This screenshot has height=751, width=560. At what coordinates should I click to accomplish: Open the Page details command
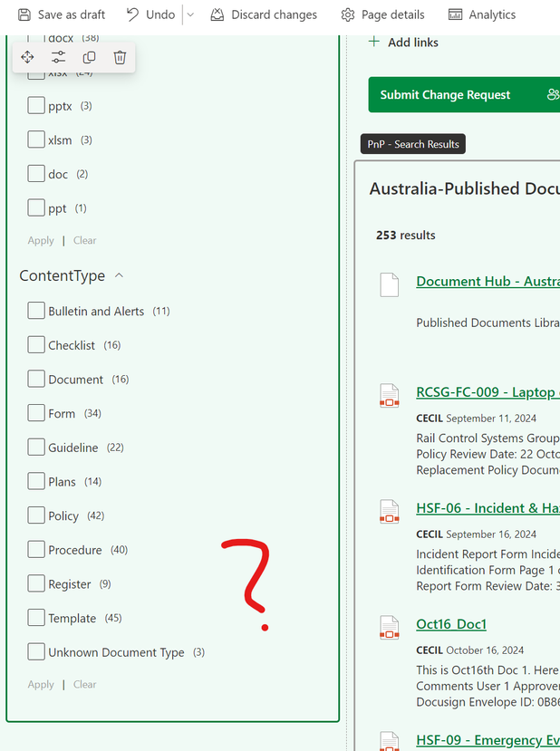click(382, 14)
